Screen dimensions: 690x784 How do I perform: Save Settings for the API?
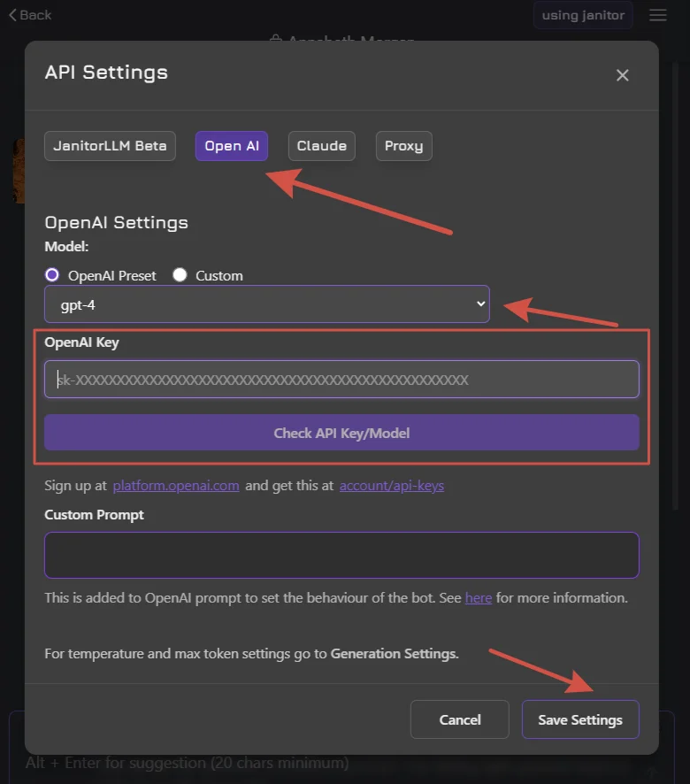[x=580, y=719]
